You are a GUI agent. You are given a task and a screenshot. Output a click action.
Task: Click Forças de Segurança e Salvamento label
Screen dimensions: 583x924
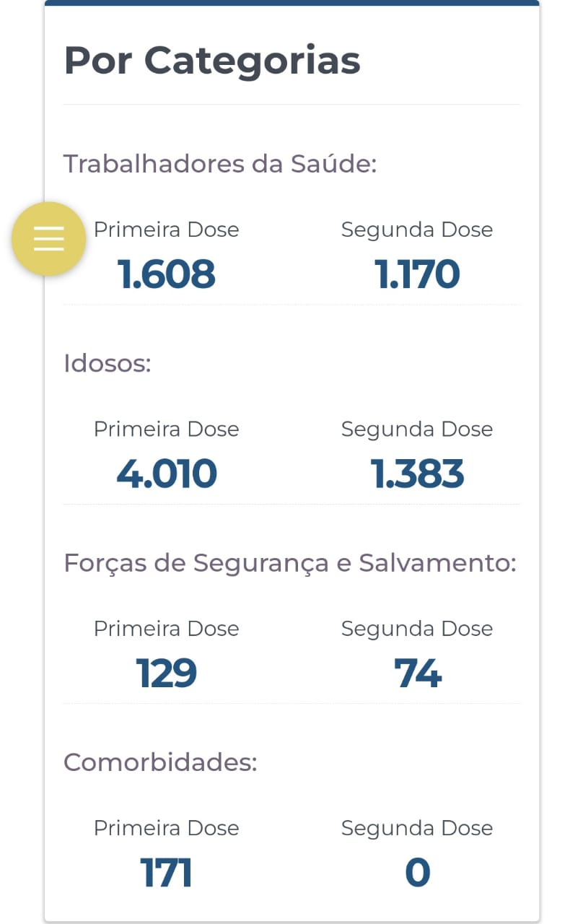pyautogui.click(x=290, y=563)
